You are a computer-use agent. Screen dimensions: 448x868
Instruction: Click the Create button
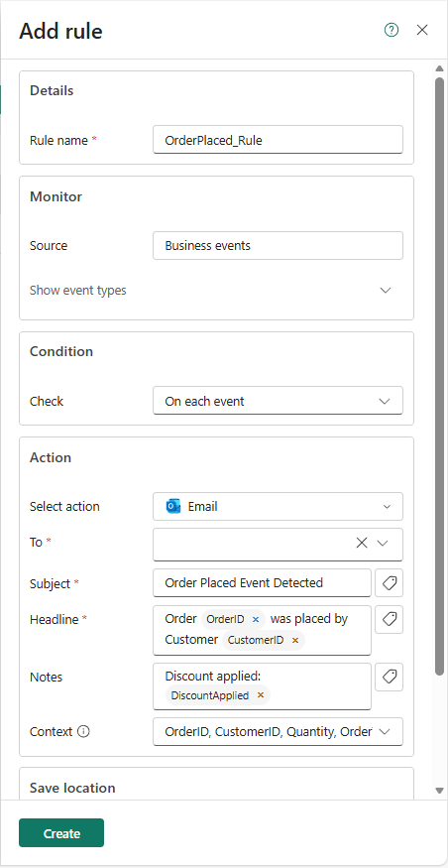coord(61,833)
